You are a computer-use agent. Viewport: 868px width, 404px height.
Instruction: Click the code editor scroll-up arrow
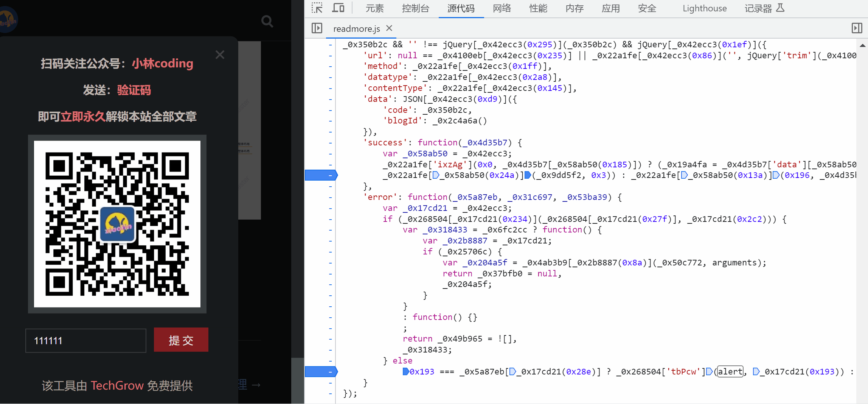pos(862,45)
